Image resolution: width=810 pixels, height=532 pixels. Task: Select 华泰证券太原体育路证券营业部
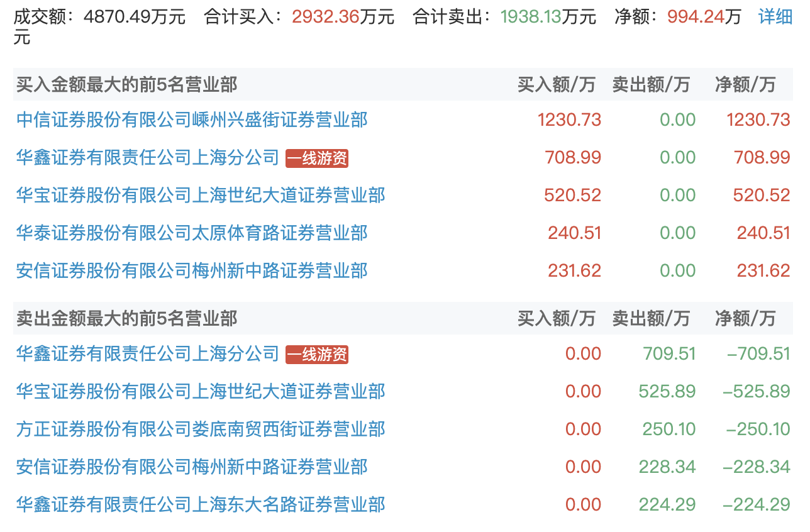(x=192, y=233)
